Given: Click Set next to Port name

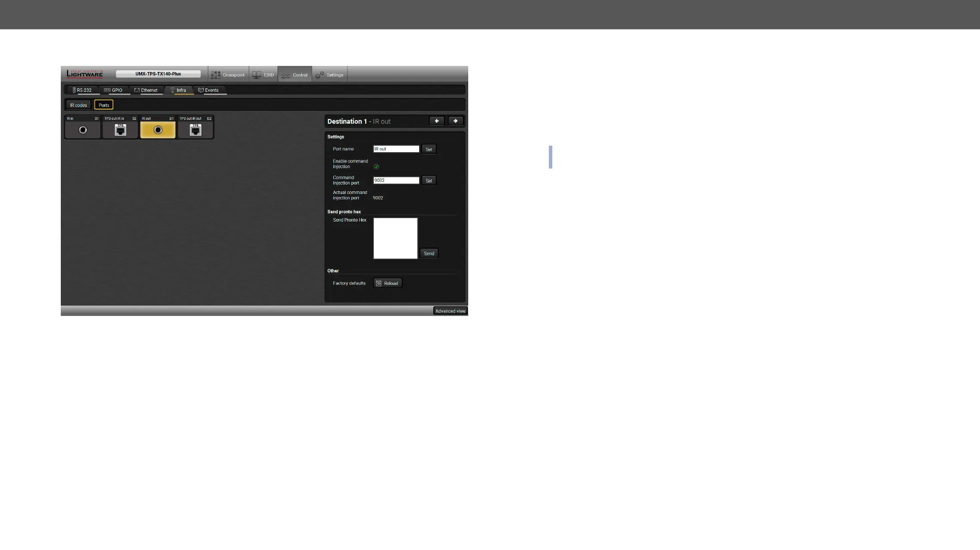Looking at the screenshot, I should coord(429,150).
